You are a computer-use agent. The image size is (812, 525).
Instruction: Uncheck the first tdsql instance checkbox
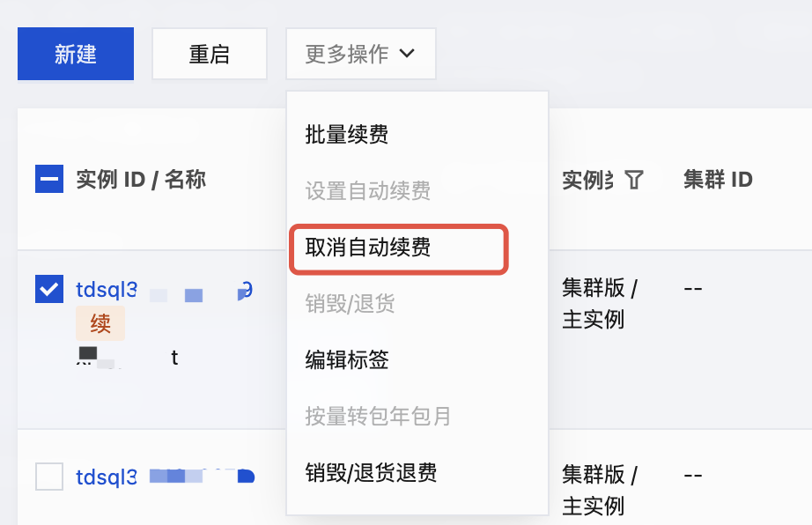(x=48, y=289)
